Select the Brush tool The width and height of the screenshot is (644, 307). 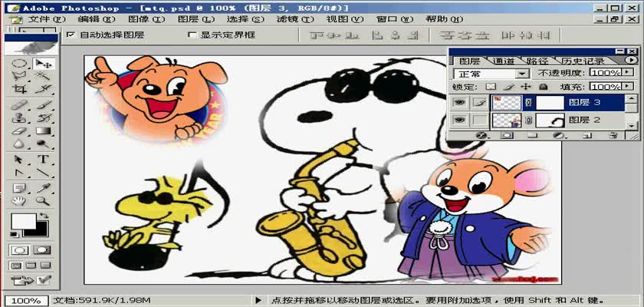coord(43,105)
